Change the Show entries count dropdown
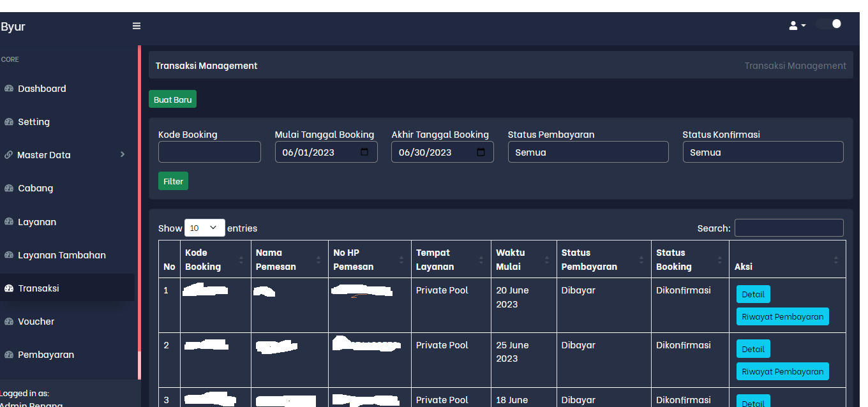Image resolution: width=868 pixels, height=407 pixels. pyautogui.click(x=204, y=228)
